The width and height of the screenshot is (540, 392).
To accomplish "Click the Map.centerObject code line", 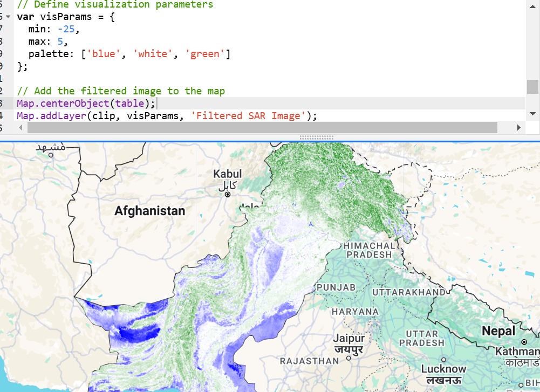I will click(86, 104).
